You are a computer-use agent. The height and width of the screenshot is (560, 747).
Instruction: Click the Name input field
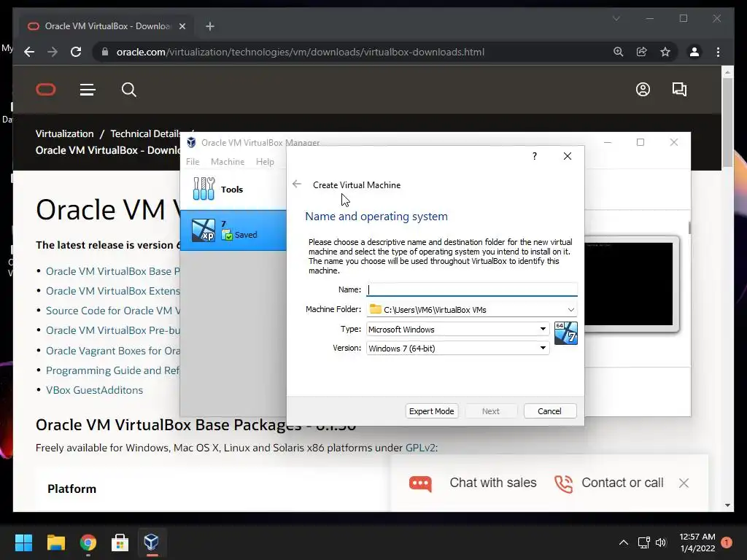(x=472, y=289)
